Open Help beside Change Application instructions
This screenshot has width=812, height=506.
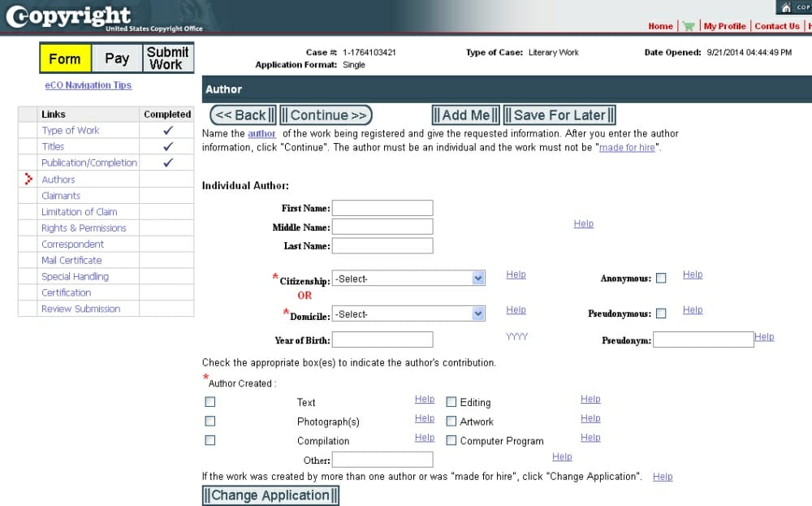[x=663, y=477]
